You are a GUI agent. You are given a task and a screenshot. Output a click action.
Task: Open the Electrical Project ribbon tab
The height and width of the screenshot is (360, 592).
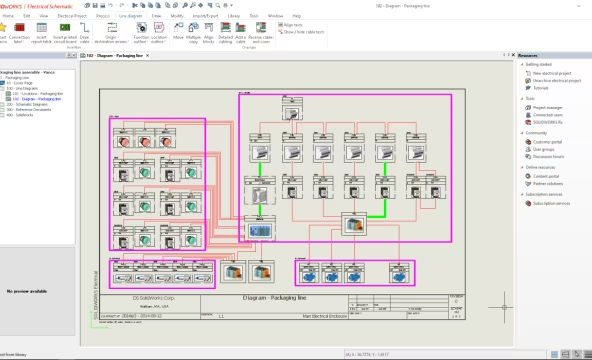click(72, 16)
